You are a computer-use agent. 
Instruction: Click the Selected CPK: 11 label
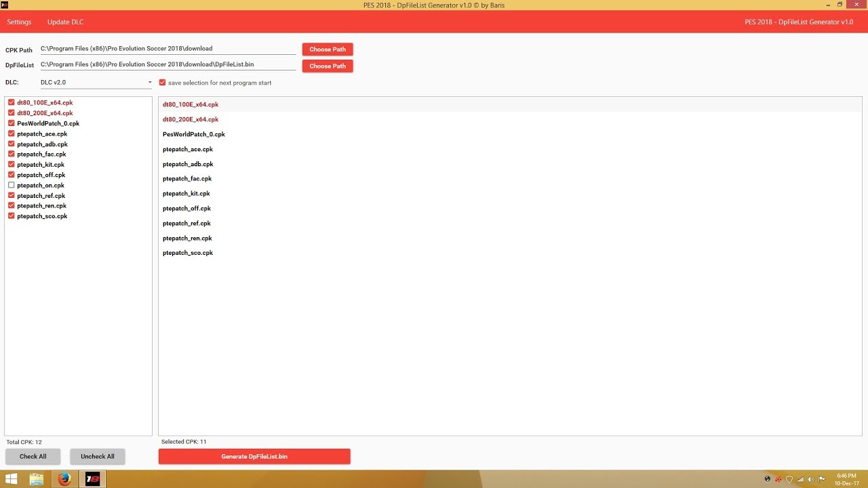(184, 442)
